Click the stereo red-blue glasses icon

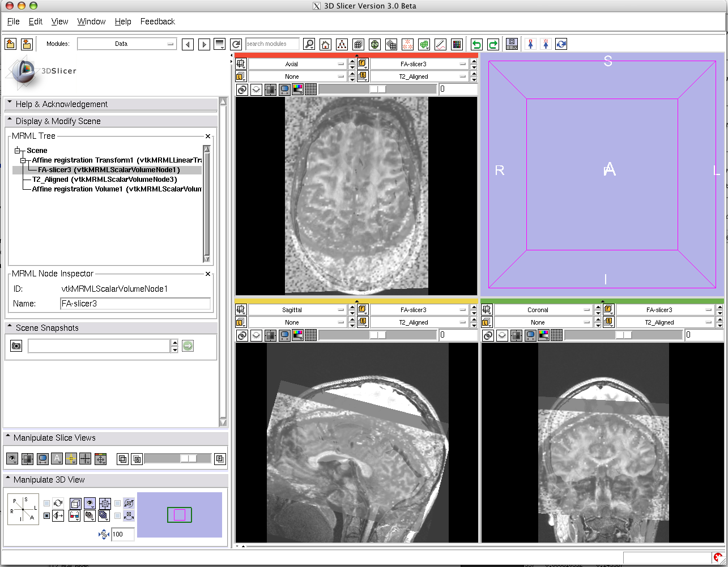(74, 515)
